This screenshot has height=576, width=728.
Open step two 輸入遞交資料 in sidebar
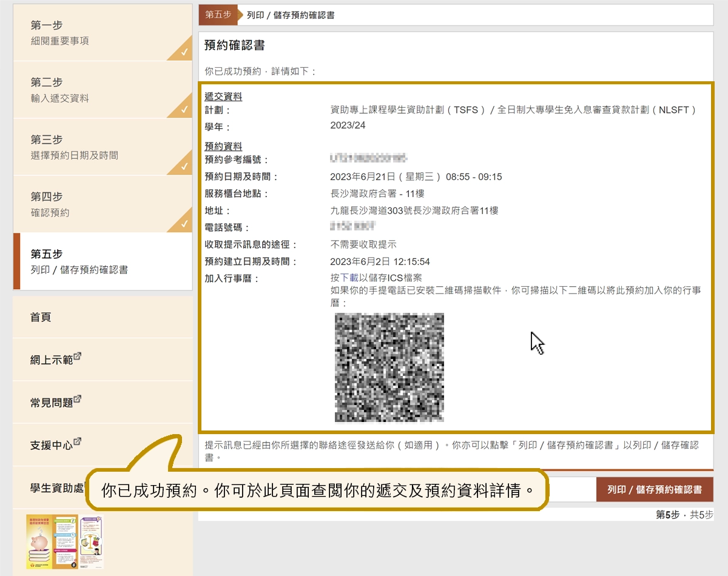pyautogui.click(x=103, y=90)
